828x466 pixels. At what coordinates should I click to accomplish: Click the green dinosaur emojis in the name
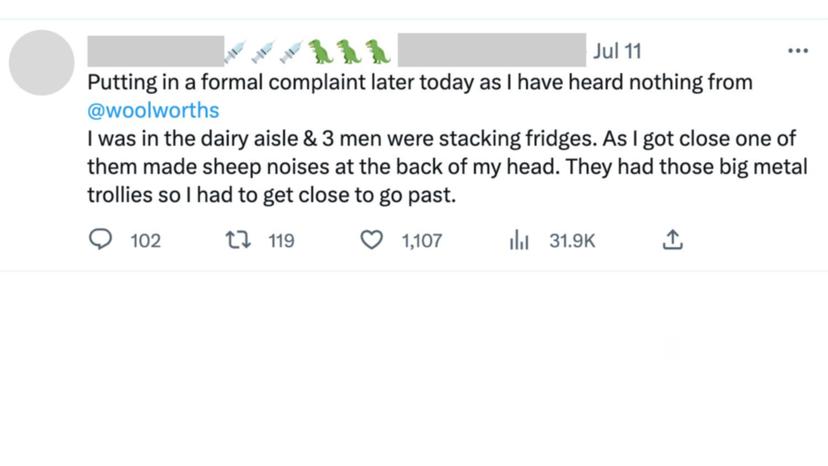(348, 50)
